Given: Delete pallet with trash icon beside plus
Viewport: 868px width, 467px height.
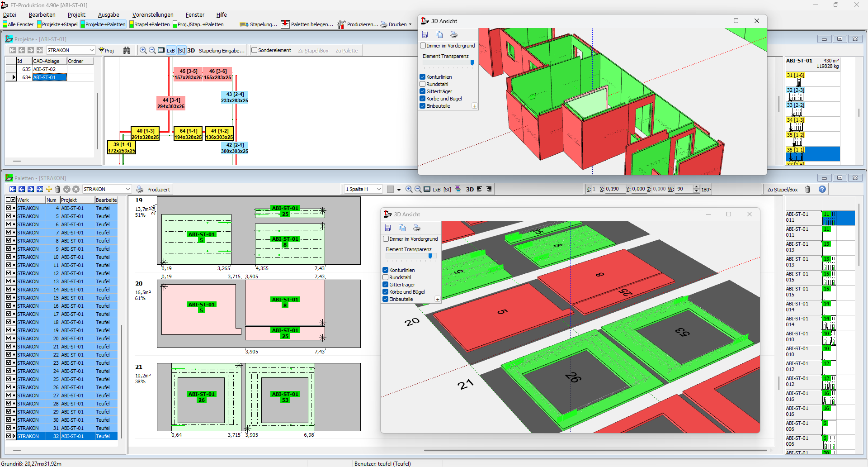Looking at the screenshot, I should (58, 189).
